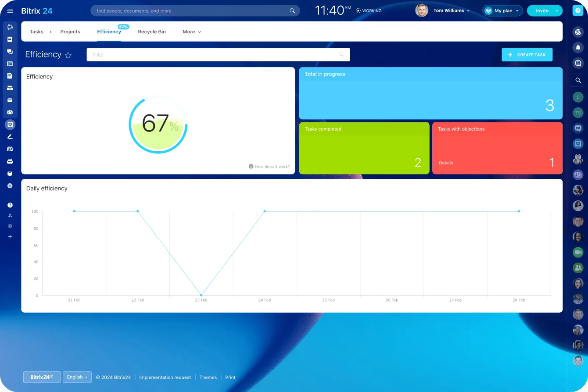588x392 pixels.
Task: Open search from the right panel
Action: click(578, 80)
